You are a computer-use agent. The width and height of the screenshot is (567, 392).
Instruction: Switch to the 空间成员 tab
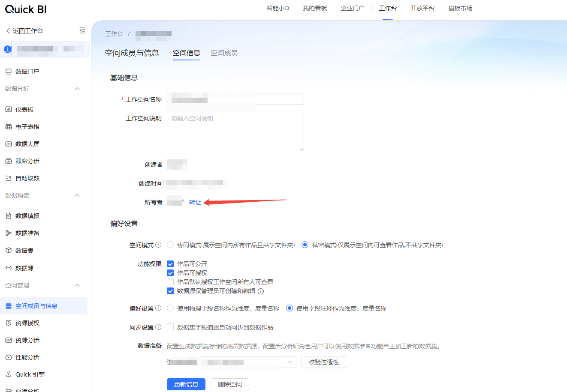(x=224, y=53)
